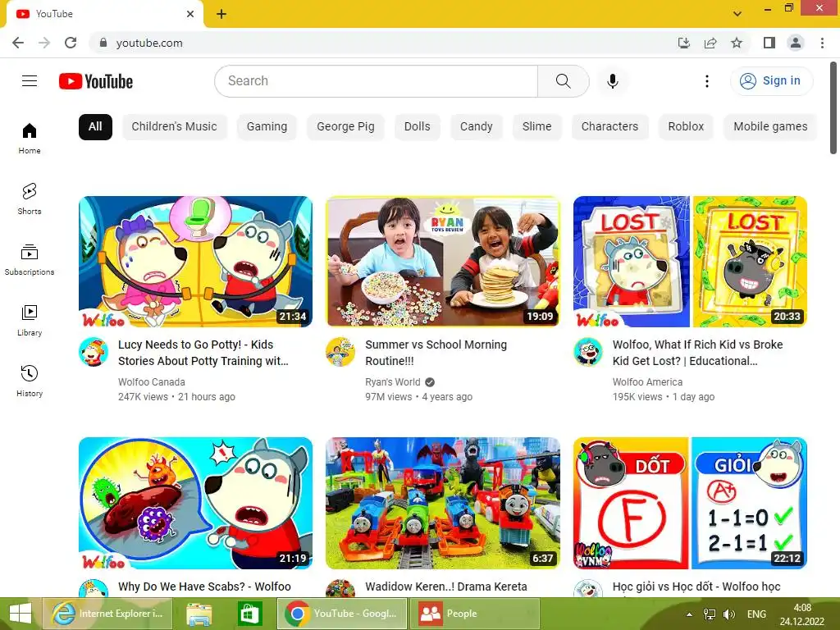Open Thomas trains video thumbnail 6:37
The width and height of the screenshot is (840, 630).
[442, 503]
